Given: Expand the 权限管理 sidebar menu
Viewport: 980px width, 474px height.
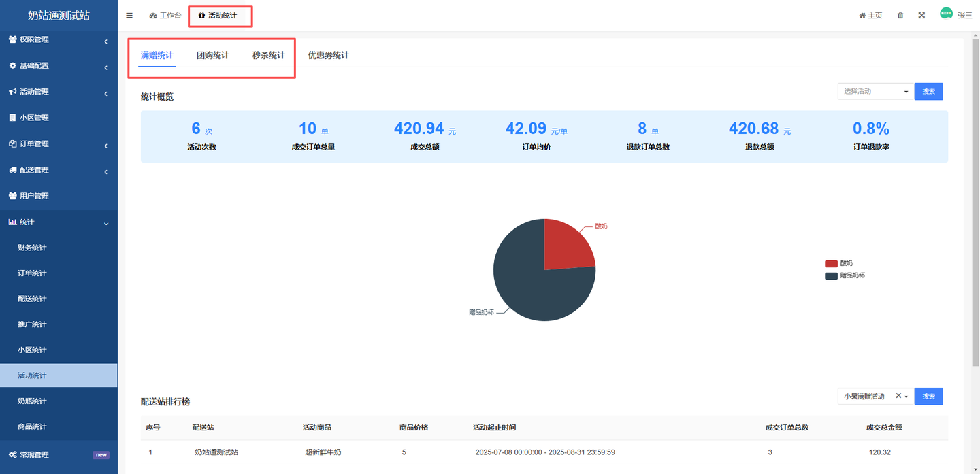Looking at the screenshot, I should point(59,40).
